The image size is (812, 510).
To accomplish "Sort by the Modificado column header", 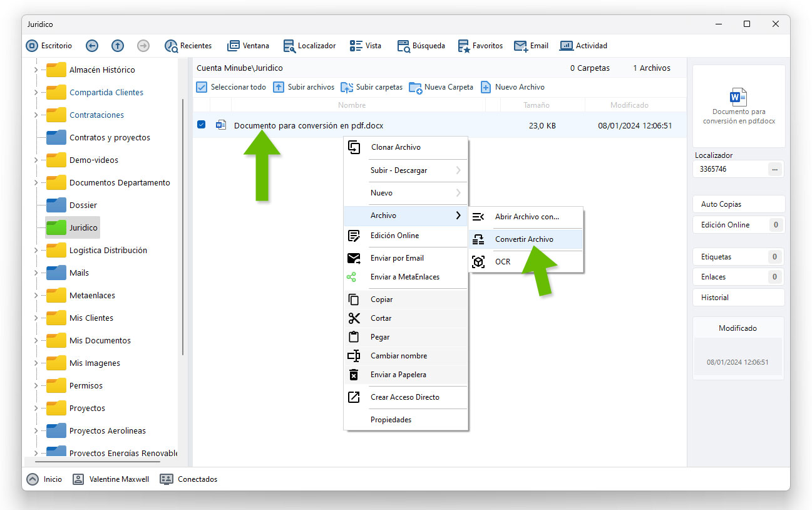I will (x=629, y=105).
